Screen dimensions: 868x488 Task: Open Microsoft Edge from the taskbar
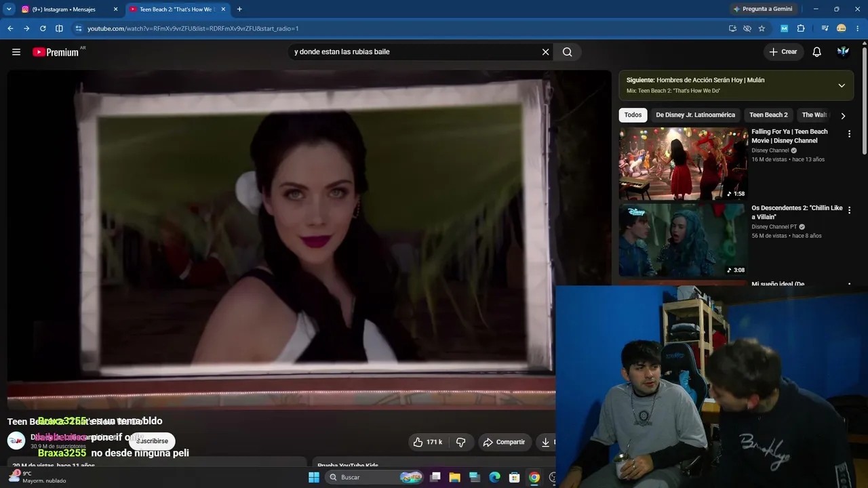[x=495, y=477]
